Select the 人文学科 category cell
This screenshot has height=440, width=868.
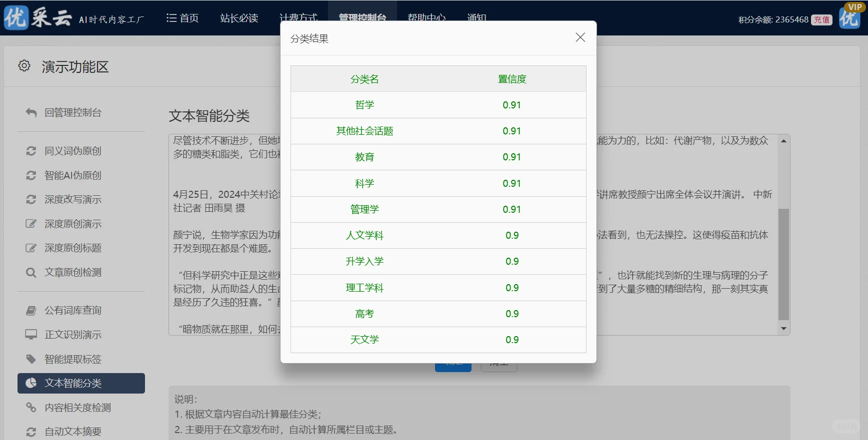coord(364,235)
